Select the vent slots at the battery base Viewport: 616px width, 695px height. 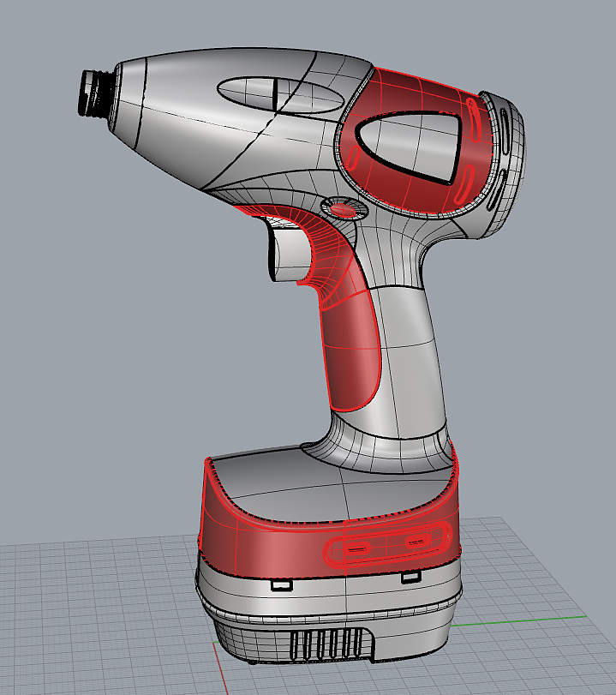tap(326, 643)
